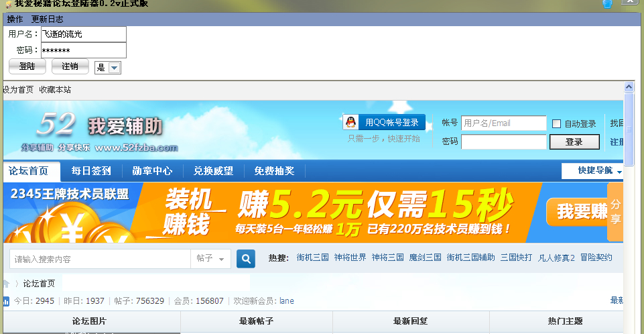Click the home breadcrumb icon
This screenshot has width=644, height=334.
pyautogui.click(x=6, y=284)
